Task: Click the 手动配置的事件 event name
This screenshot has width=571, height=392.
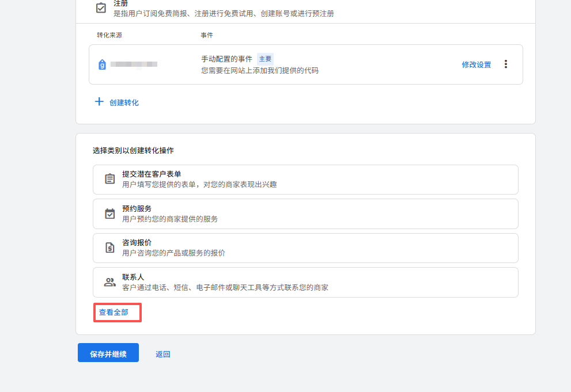Action: (x=226, y=59)
